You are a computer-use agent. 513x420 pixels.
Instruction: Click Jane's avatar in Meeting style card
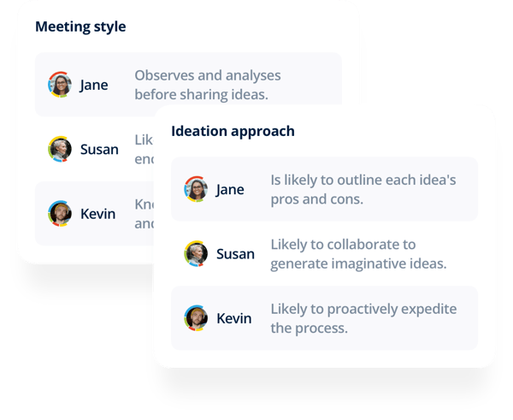coord(59,85)
